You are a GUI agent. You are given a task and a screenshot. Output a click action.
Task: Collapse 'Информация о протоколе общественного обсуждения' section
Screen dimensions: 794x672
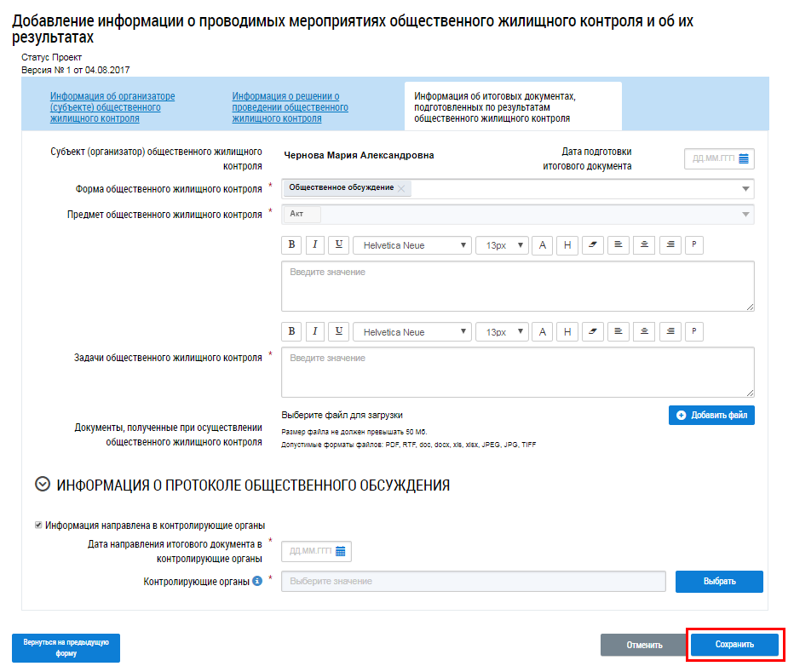click(43, 484)
